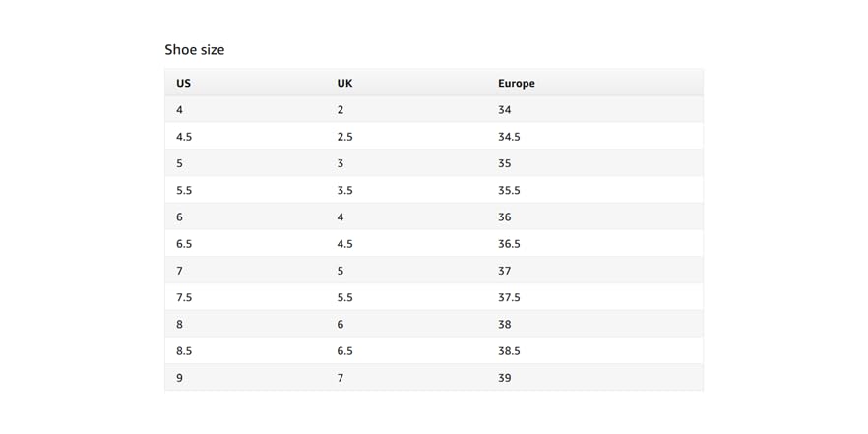Select the US size 7.5 cell
The height and width of the screenshot is (434, 868).
pyautogui.click(x=183, y=297)
